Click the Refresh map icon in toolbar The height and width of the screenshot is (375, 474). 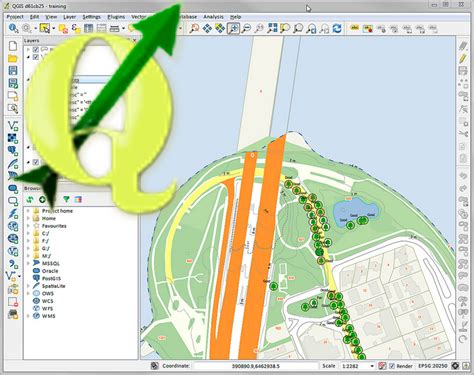(x=337, y=28)
